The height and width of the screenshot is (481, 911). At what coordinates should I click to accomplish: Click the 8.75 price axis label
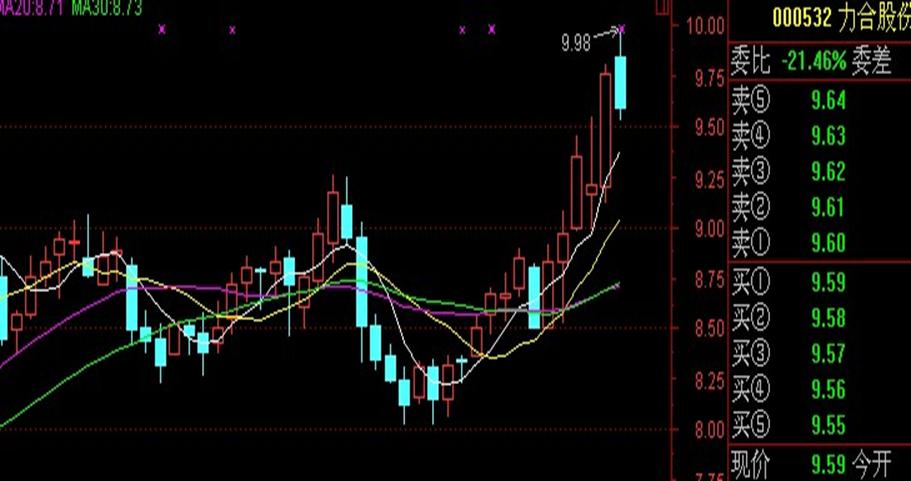point(710,279)
